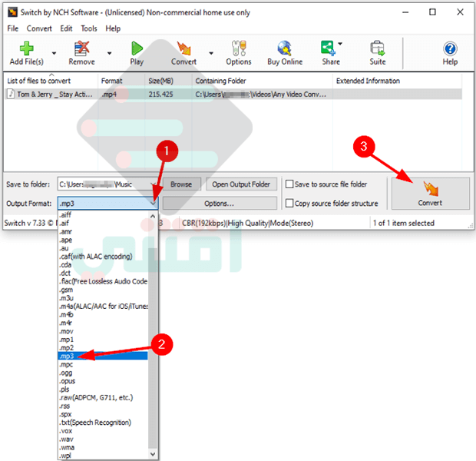Screen dimensions: 476x461
Task: Click the toolbar Convert icon
Action: click(183, 48)
